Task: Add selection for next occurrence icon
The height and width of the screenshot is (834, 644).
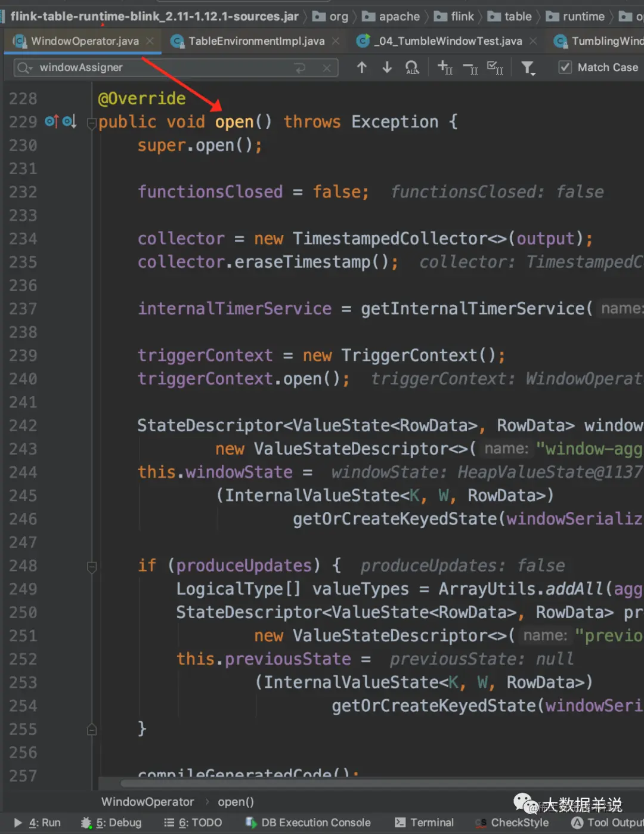Action: tap(445, 67)
